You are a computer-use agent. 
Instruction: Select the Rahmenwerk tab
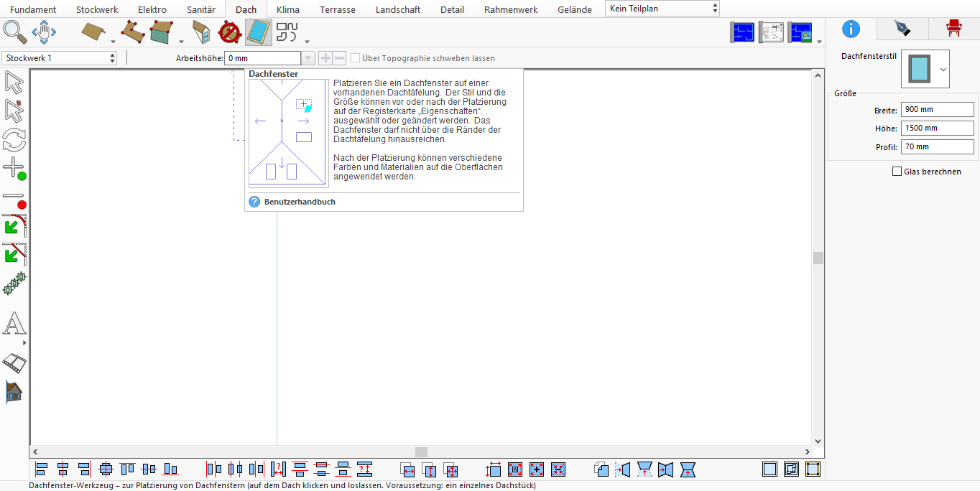click(511, 9)
